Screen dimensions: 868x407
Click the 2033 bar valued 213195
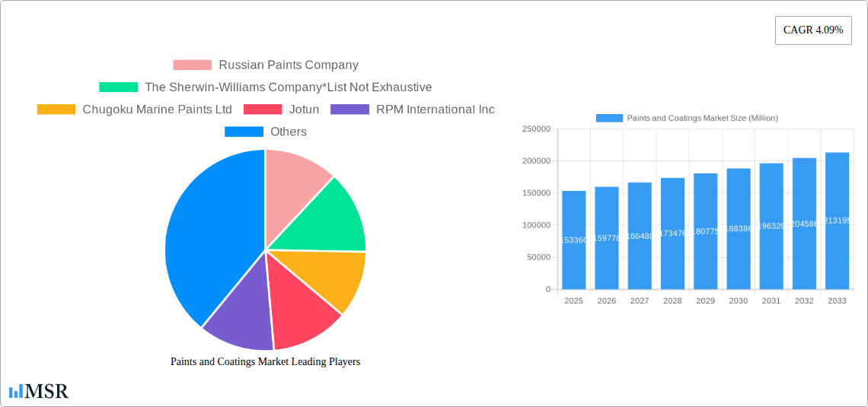(x=837, y=221)
